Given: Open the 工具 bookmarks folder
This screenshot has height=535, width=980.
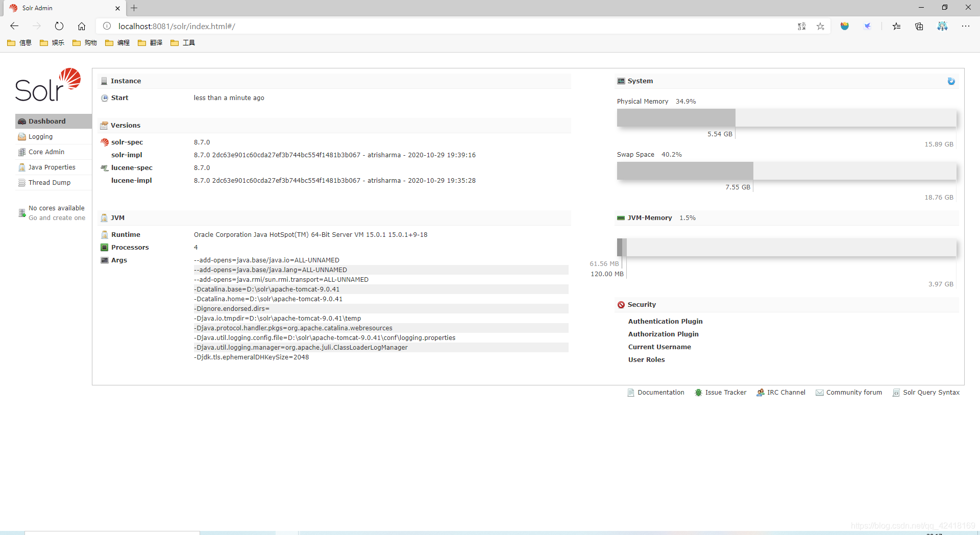Looking at the screenshot, I should (183, 43).
